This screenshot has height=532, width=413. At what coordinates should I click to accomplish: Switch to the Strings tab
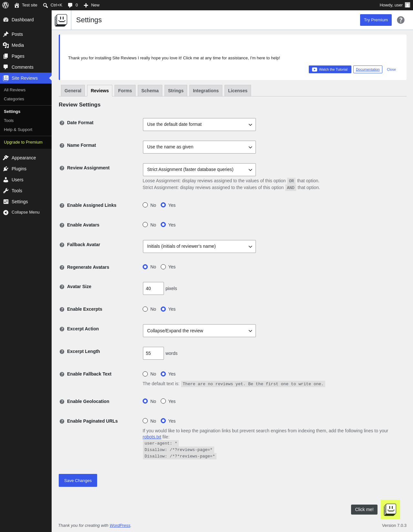coord(176,91)
